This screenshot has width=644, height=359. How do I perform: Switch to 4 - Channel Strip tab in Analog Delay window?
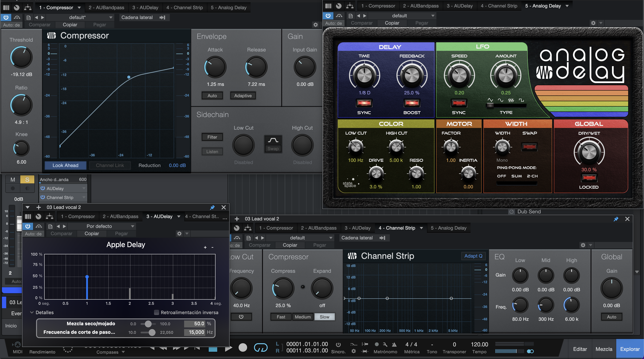click(x=499, y=6)
